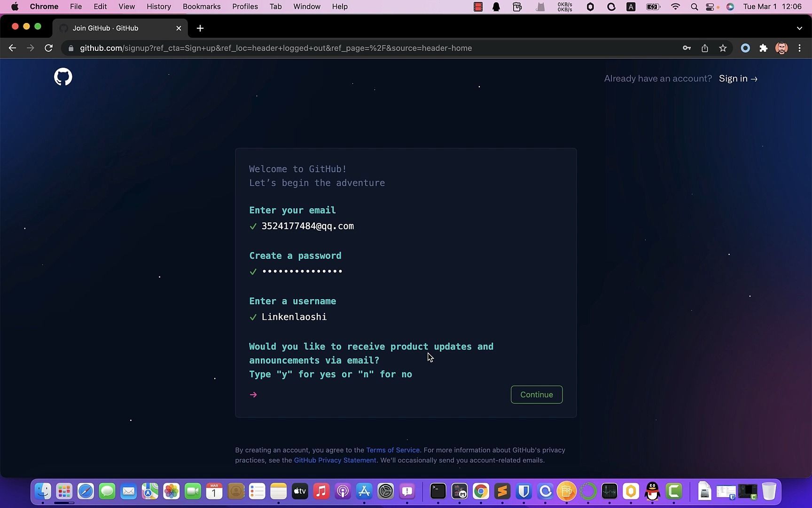Open Safari from the Dock
The height and width of the screenshot is (508, 812).
tap(86, 492)
